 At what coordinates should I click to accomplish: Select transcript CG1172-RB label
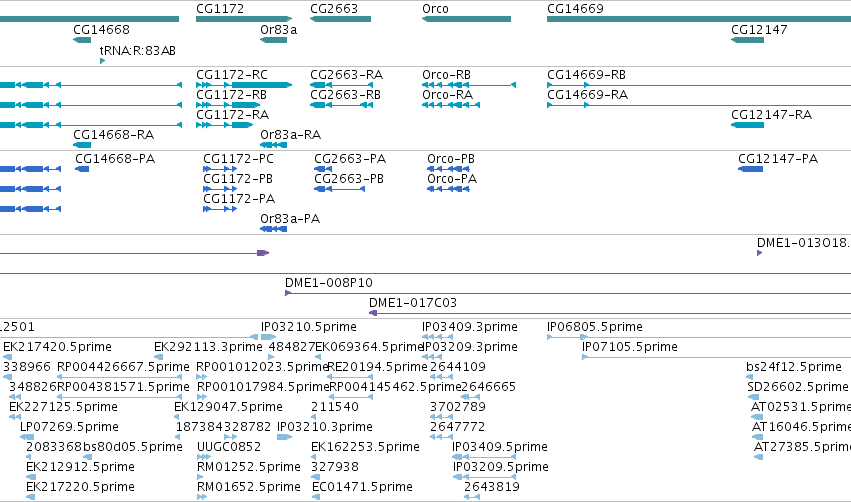tap(231, 95)
